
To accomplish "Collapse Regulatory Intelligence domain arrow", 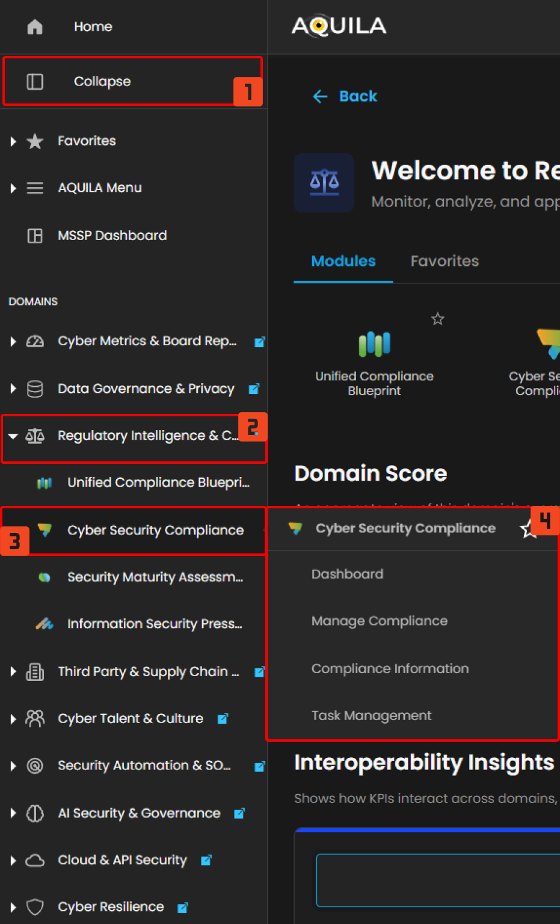I will pyautogui.click(x=13, y=436).
